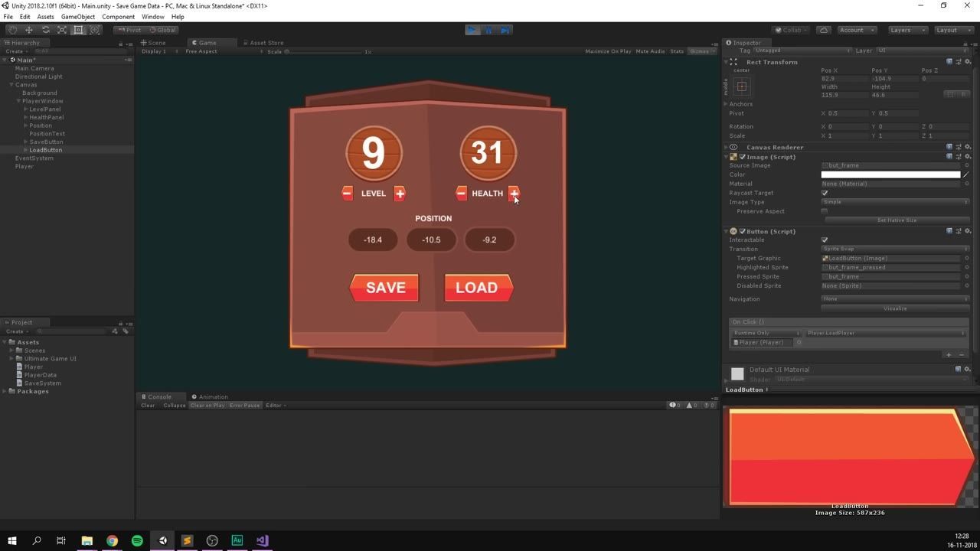This screenshot has height=551, width=980.
Task: Open the cloud services panel icon
Action: click(x=824, y=30)
